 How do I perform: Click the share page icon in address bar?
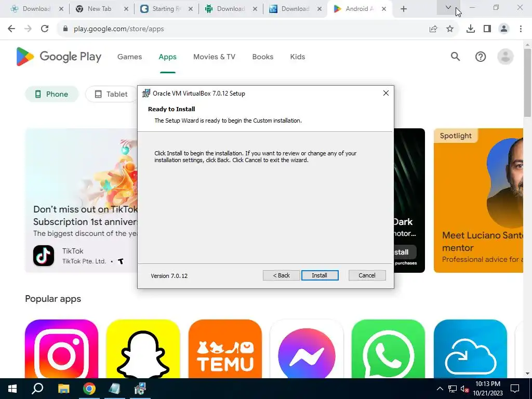coord(433,29)
